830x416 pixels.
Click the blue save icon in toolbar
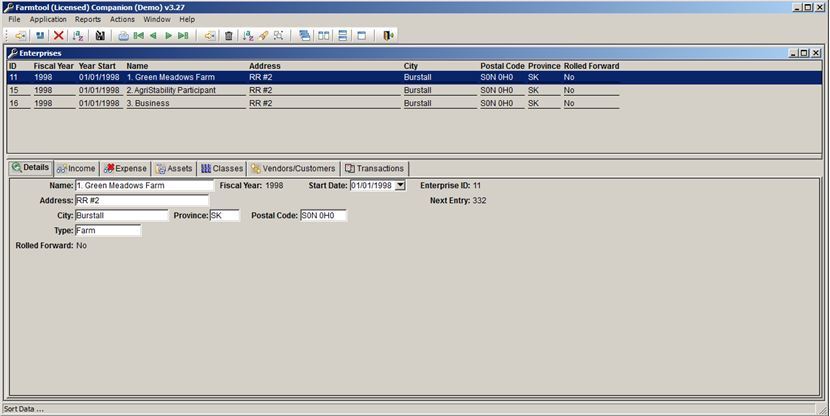(40, 35)
